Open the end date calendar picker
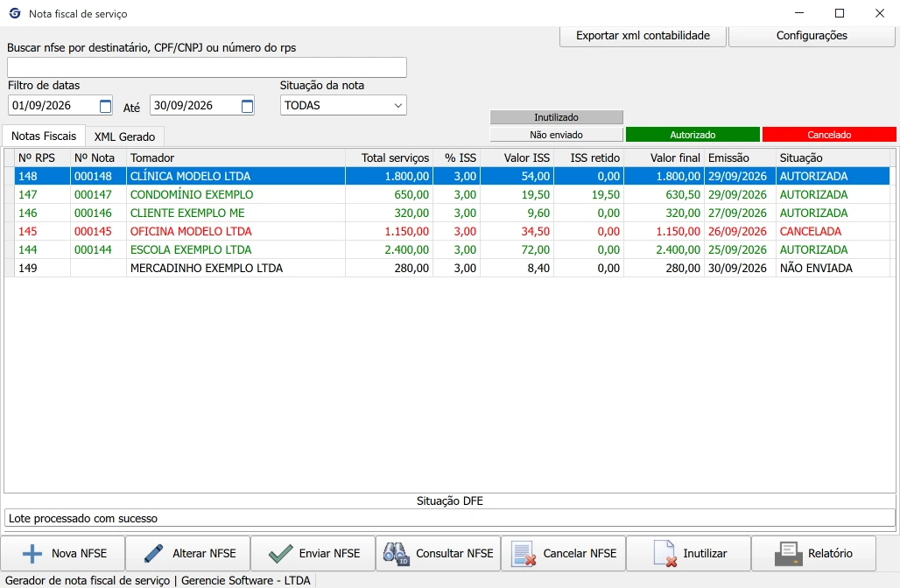Viewport: 900px width, 588px height. point(247,106)
